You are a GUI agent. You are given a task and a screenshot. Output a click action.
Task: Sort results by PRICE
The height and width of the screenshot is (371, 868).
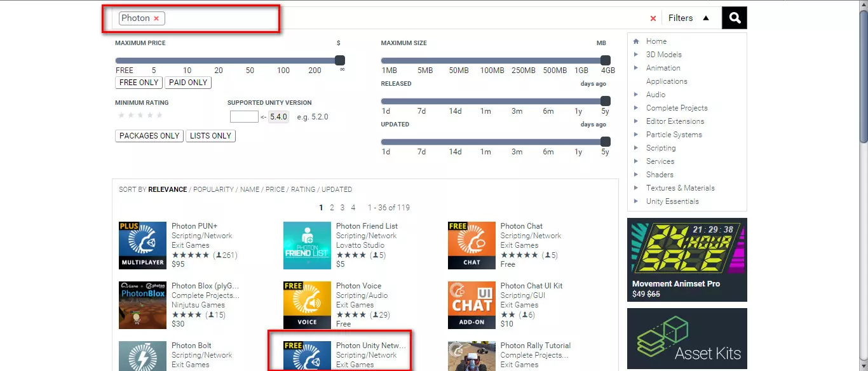point(275,189)
